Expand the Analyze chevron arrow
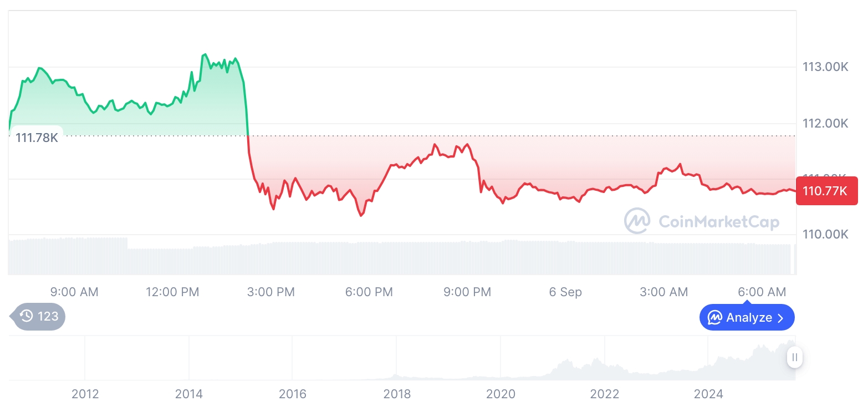 point(781,318)
